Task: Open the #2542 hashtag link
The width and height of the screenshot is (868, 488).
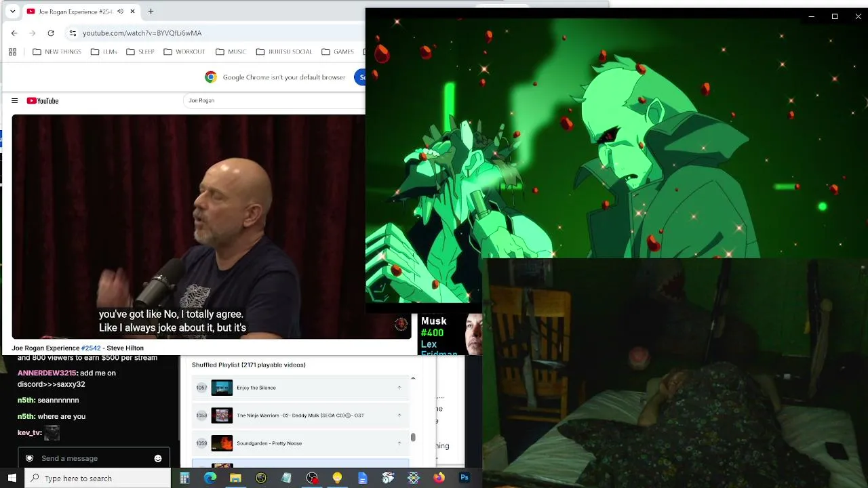Action: [x=91, y=348]
